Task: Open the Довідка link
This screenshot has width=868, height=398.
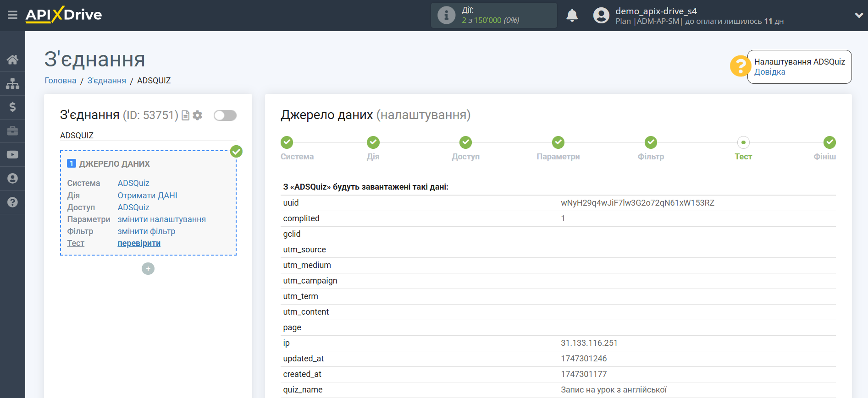Action: [769, 72]
